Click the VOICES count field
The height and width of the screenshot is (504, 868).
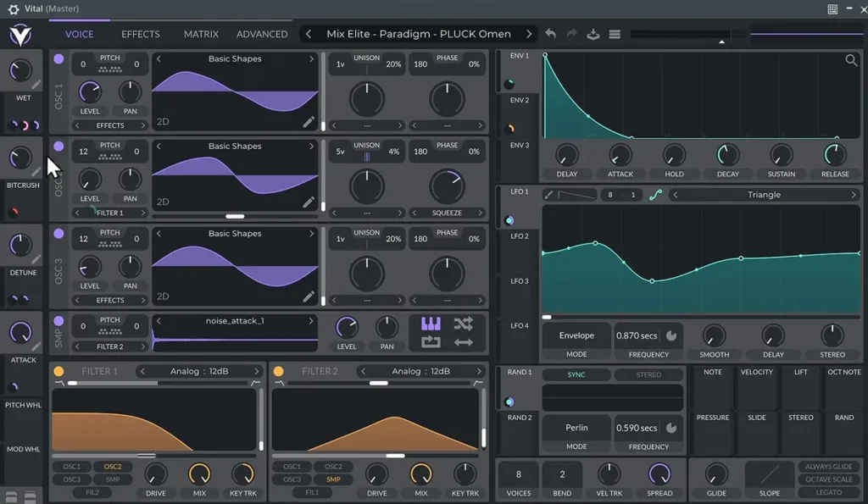coord(518,474)
